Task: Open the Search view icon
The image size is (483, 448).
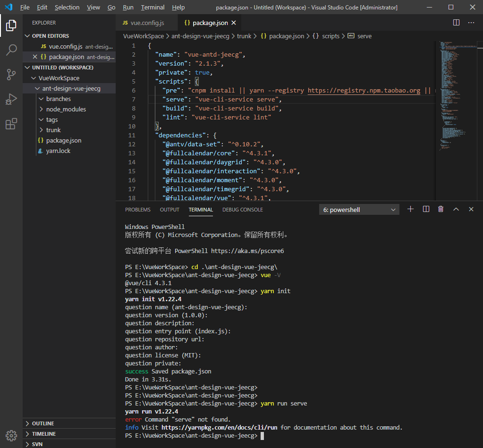Action: [x=11, y=50]
